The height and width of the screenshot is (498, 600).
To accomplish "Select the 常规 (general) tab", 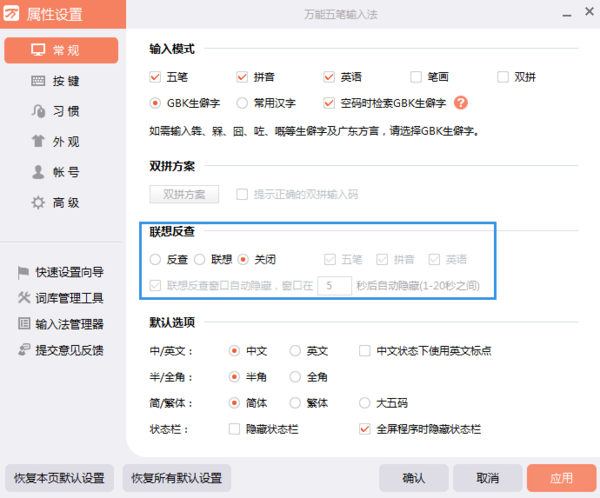I will 60,50.
